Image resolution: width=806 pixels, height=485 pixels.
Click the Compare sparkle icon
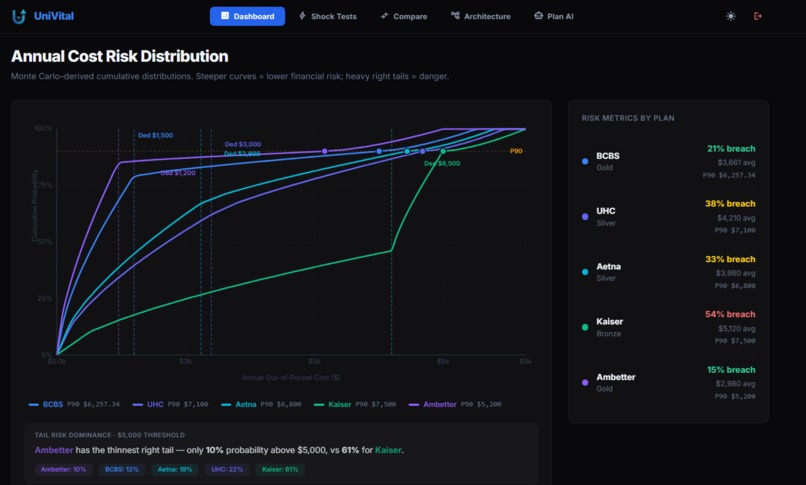coord(384,16)
